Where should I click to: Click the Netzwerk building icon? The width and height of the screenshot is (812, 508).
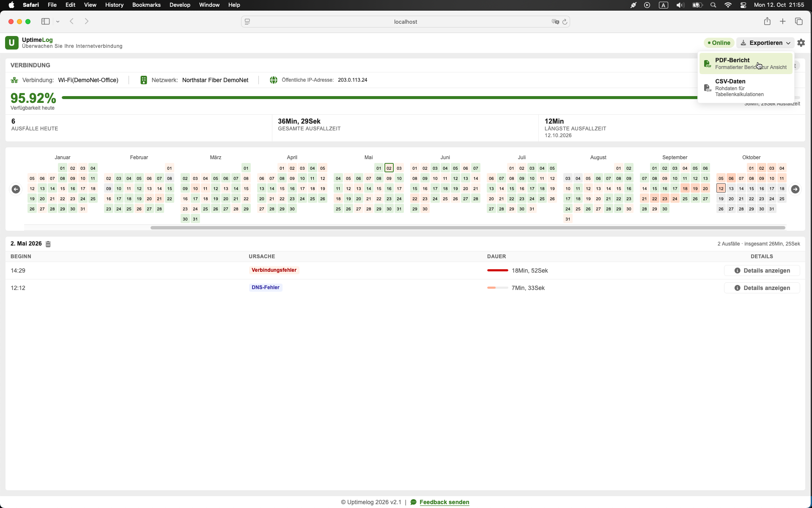pos(144,80)
